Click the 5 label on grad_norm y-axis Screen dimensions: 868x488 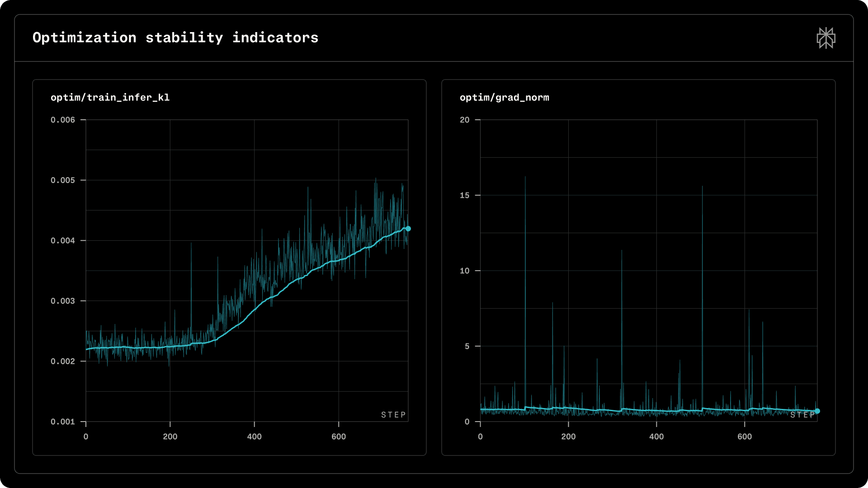(467, 346)
